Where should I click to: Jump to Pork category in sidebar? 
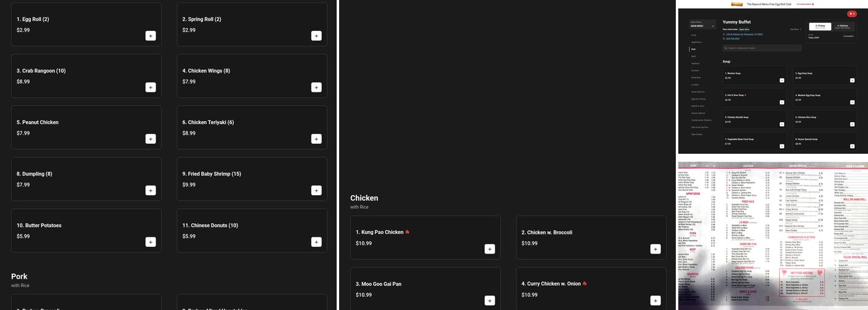[693, 49]
